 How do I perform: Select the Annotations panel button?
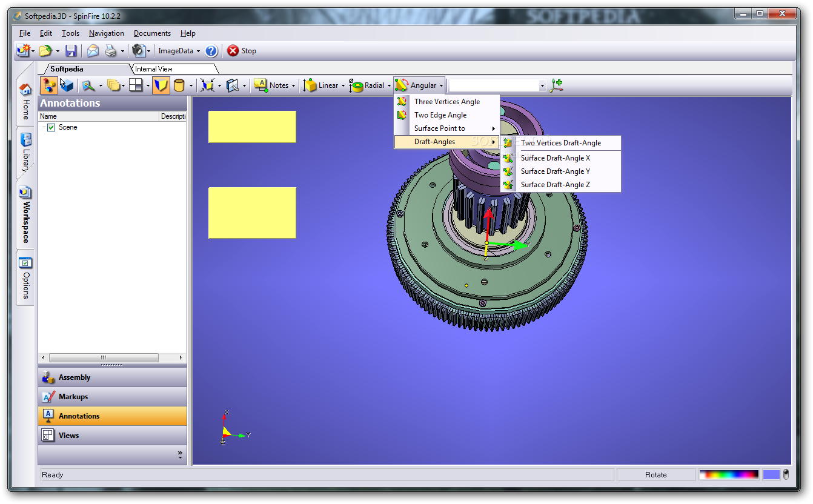(x=113, y=416)
